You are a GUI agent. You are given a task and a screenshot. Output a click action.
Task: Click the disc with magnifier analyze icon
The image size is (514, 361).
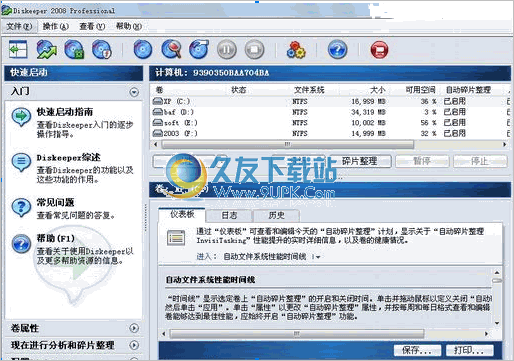pyautogui.click(x=171, y=50)
